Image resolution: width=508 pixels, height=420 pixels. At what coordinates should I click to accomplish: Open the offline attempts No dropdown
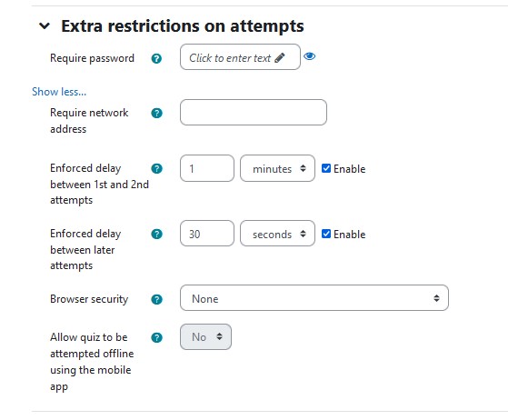pyautogui.click(x=205, y=337)
